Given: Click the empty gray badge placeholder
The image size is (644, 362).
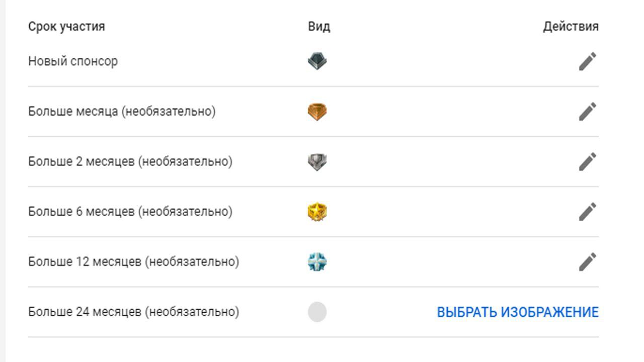Looking at the screenshot, I should click(x=317, y=312).
